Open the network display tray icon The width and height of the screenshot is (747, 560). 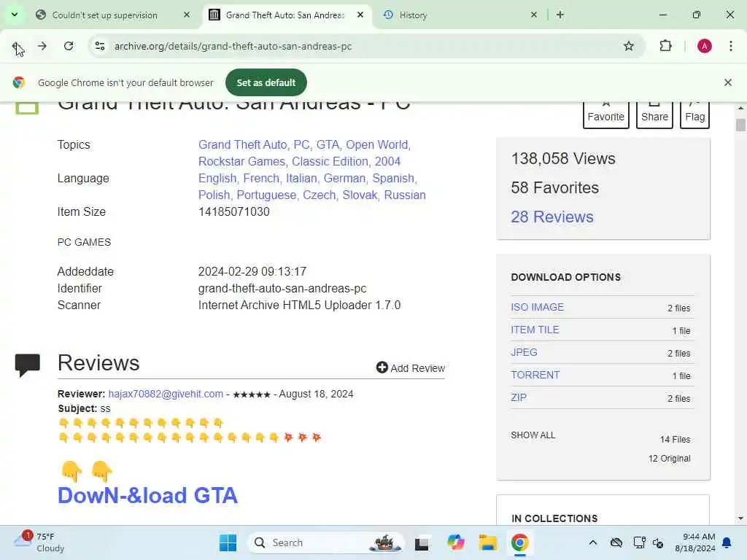(639, 542)
